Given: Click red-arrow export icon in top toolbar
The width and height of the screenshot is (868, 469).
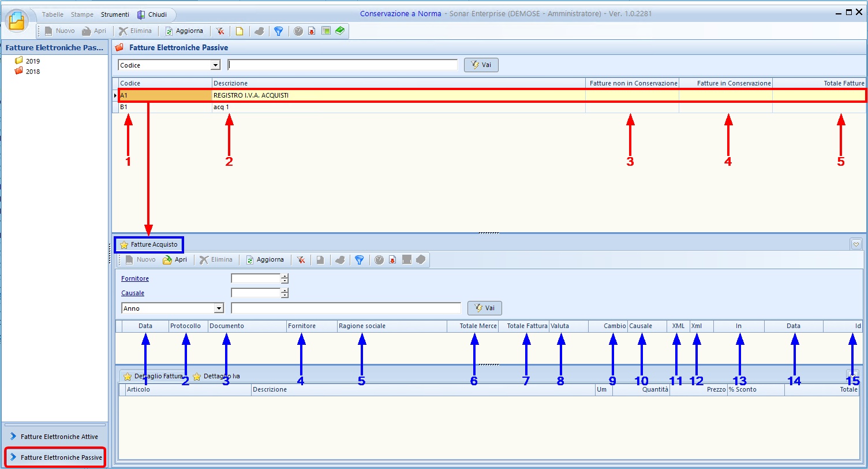Looking at the screenshot, I should point(312,31).
